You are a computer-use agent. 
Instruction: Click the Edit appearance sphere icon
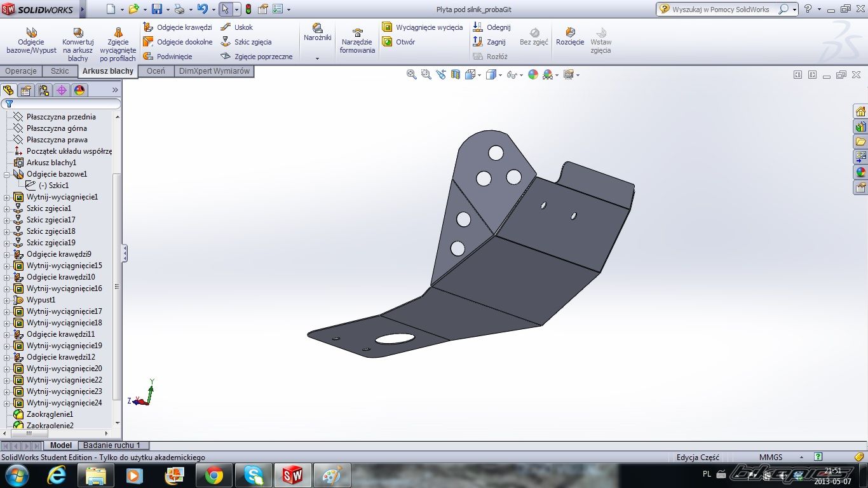(532, 74)
